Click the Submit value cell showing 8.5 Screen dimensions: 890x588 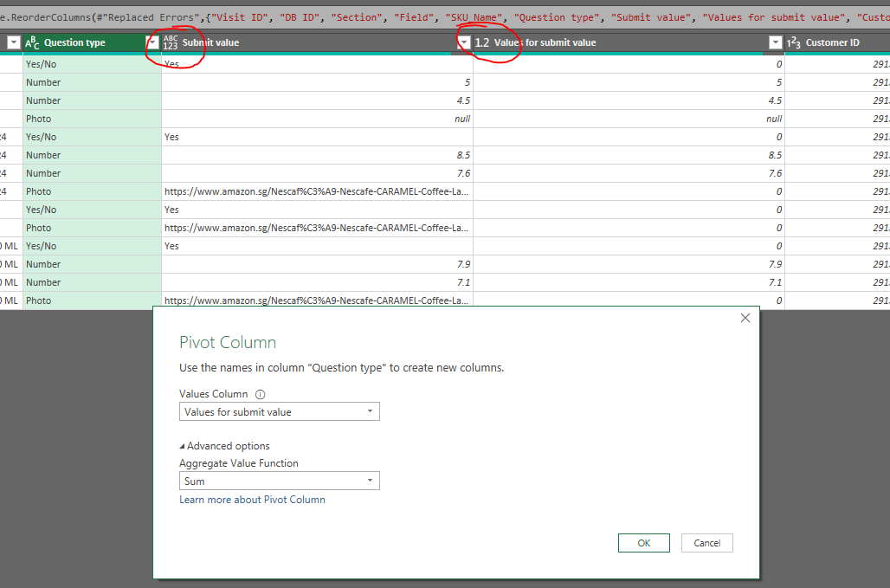pyautogui.click(x=317, y=155)
